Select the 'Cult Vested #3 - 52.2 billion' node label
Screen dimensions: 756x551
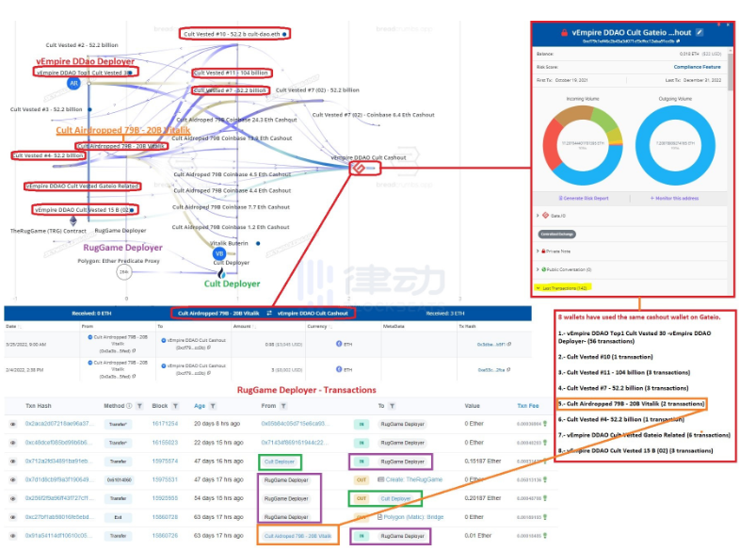coord(46,109)
